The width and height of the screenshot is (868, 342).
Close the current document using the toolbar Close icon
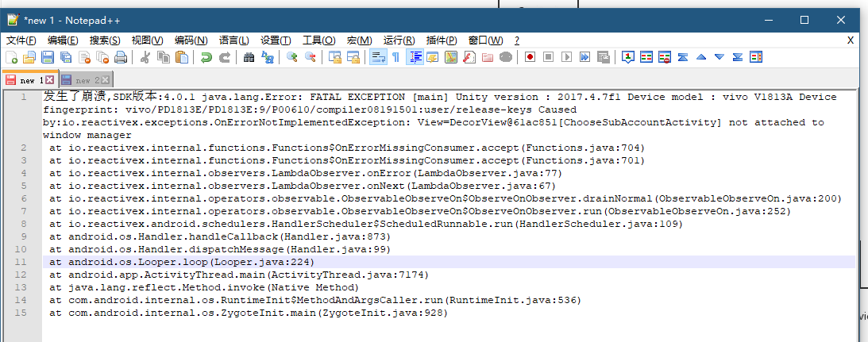84,57
